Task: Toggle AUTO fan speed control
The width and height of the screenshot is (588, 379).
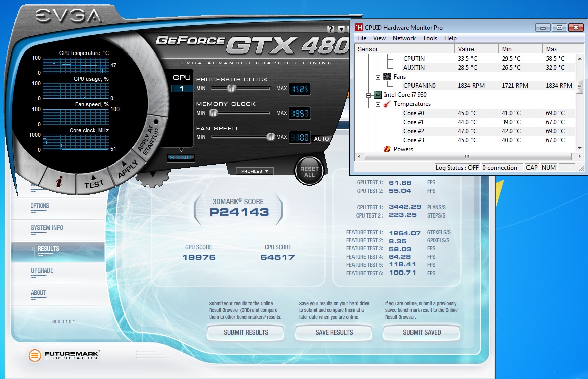Action: point(321,139)
